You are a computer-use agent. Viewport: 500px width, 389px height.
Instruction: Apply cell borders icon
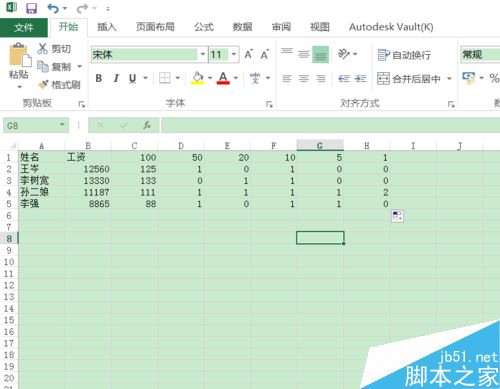(x=165, y=78)
